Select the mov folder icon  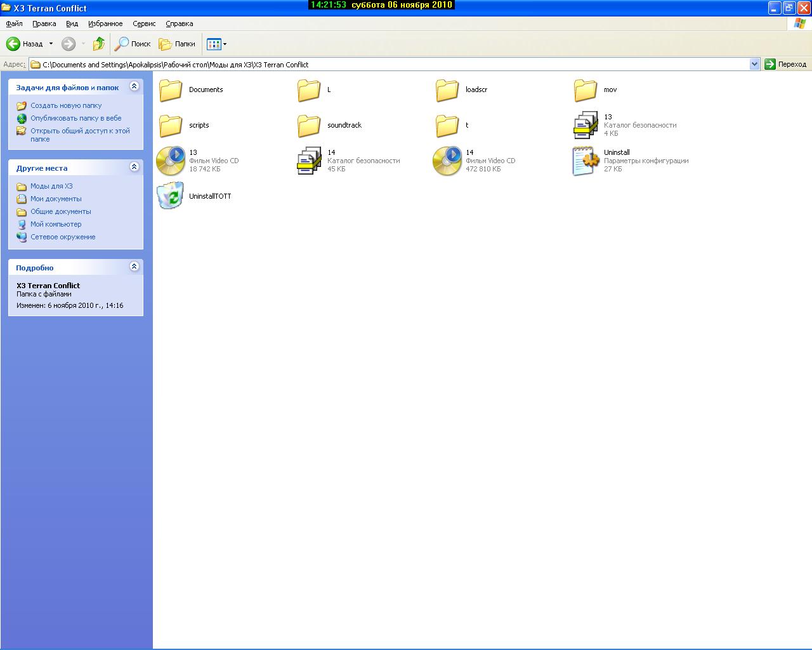(586, 90)
